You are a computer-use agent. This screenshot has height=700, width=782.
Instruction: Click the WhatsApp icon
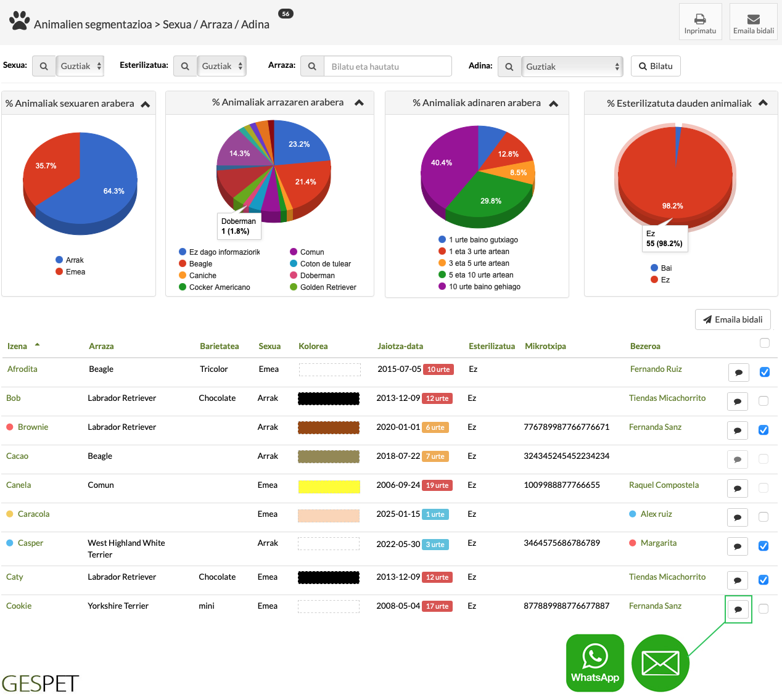click(595, 663)
